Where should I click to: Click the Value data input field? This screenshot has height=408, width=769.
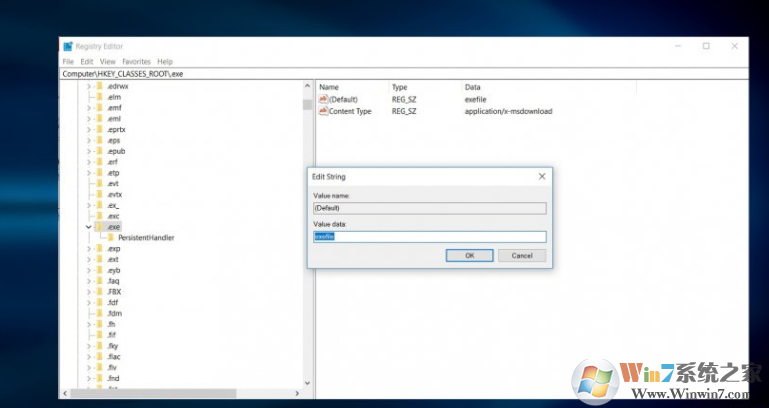tap(429, 237)
